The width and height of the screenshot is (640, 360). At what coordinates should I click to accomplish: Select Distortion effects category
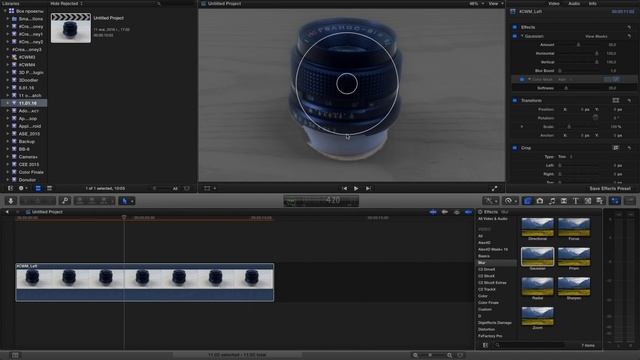click(487, 329)
